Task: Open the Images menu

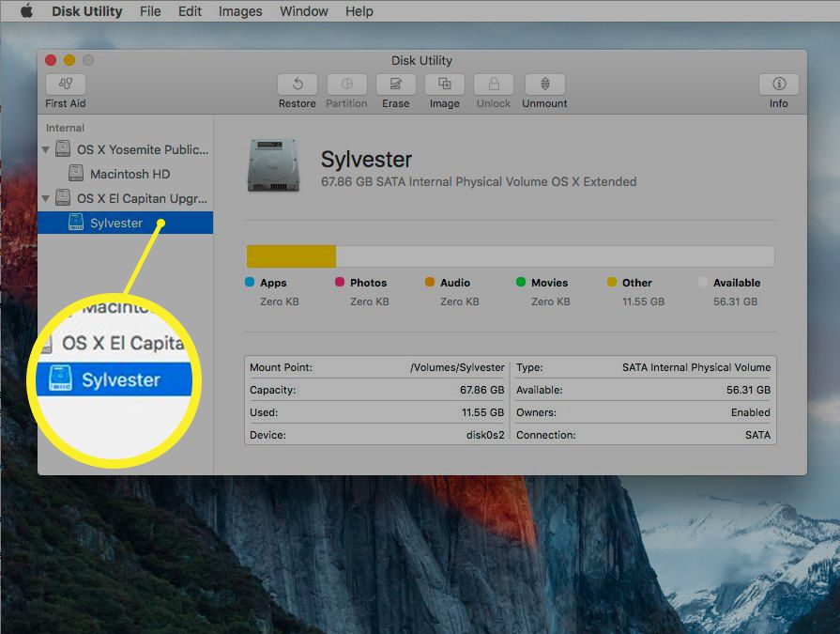Action: point(240,11)
